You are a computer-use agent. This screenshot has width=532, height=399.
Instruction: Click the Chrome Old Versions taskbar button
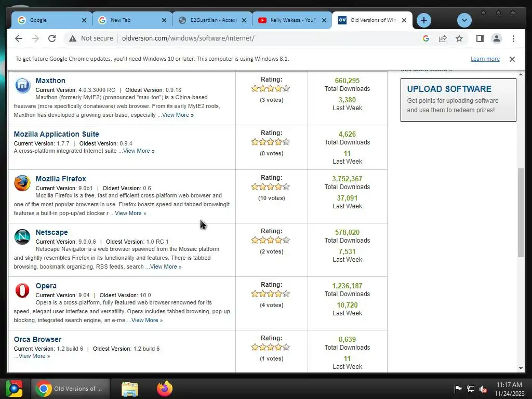[71, 389]
